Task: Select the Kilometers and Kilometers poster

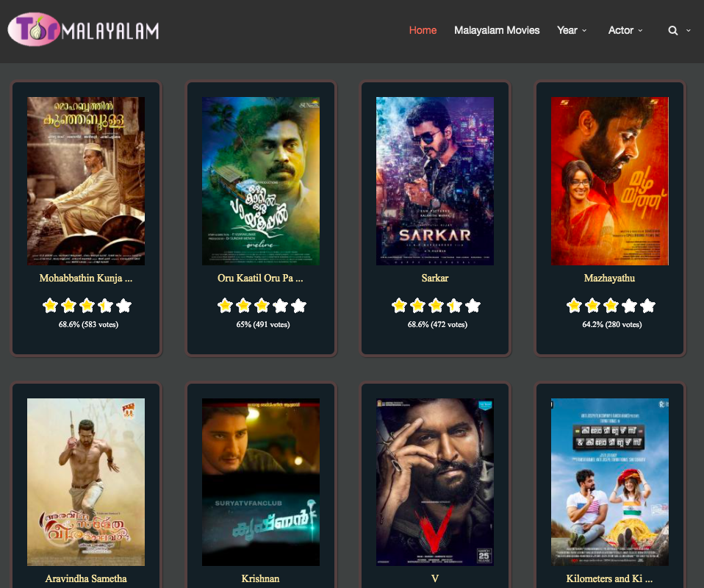Action: click(x=609, y=481)
